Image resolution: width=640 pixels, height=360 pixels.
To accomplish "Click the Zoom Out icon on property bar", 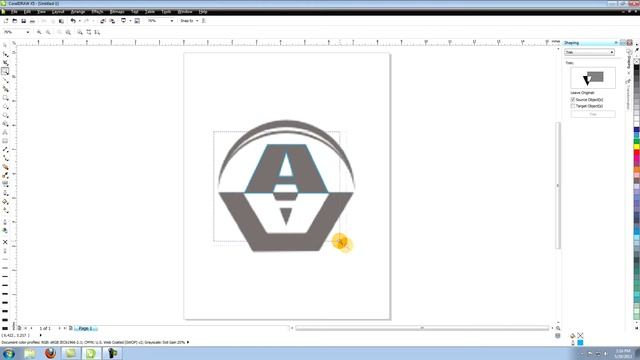I will 48,32.
